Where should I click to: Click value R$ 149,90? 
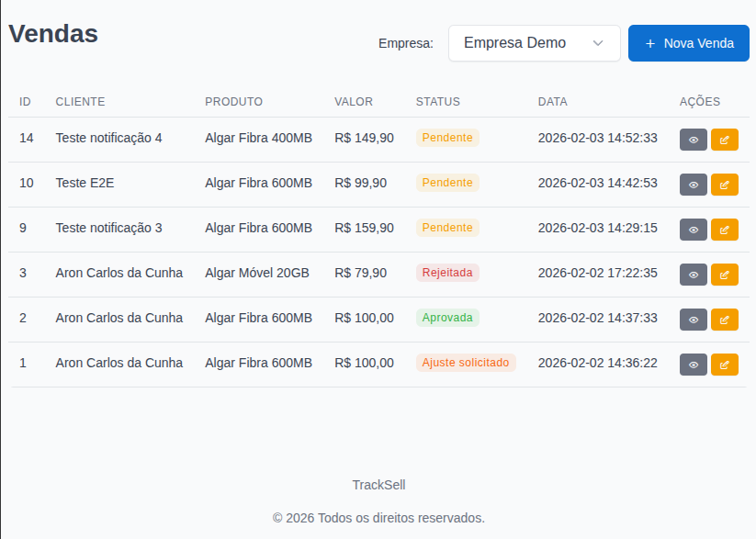pos(364,138)
